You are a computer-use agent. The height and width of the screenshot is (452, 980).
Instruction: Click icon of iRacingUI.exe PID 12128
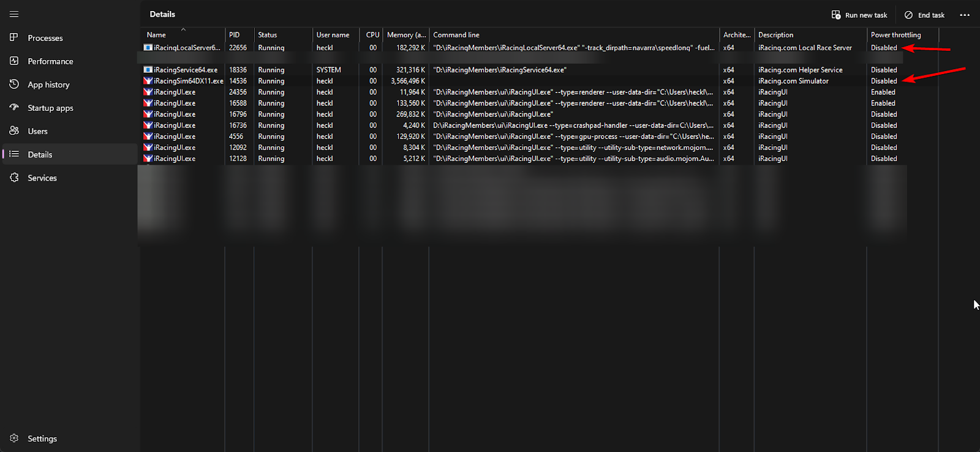148,158
